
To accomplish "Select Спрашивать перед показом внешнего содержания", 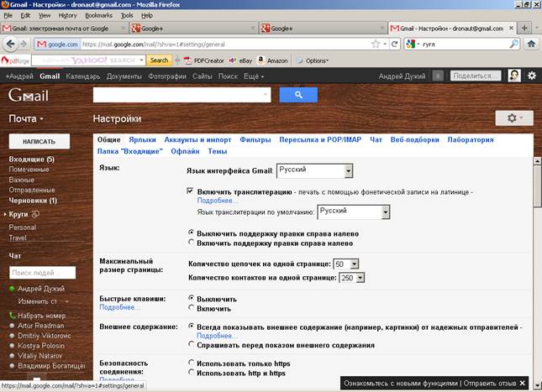I will [191, 344].
